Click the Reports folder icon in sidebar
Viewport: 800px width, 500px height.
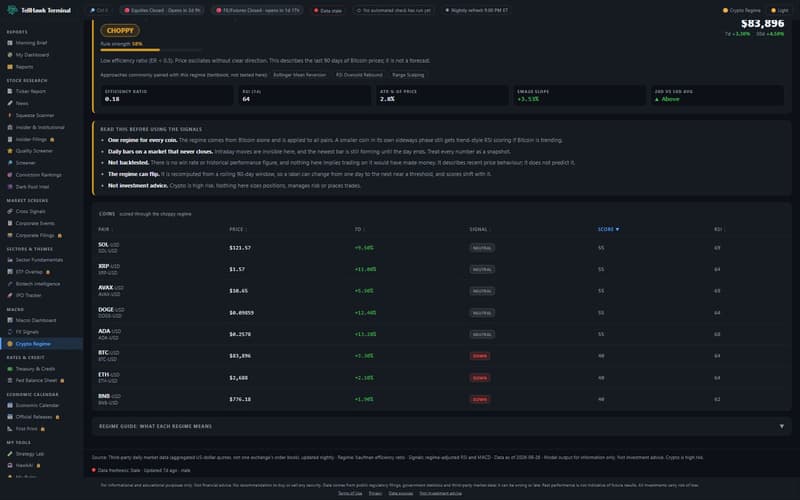coord(10,67)
